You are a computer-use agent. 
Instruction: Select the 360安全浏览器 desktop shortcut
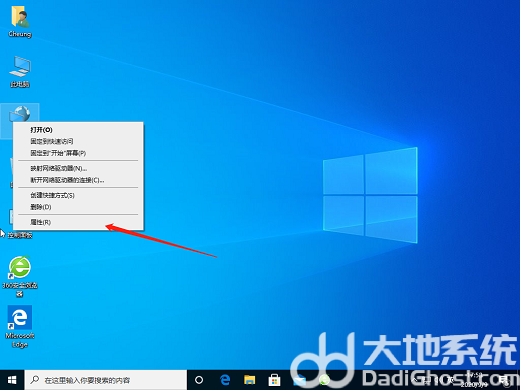pyautogui.click(x=20, y=276)
